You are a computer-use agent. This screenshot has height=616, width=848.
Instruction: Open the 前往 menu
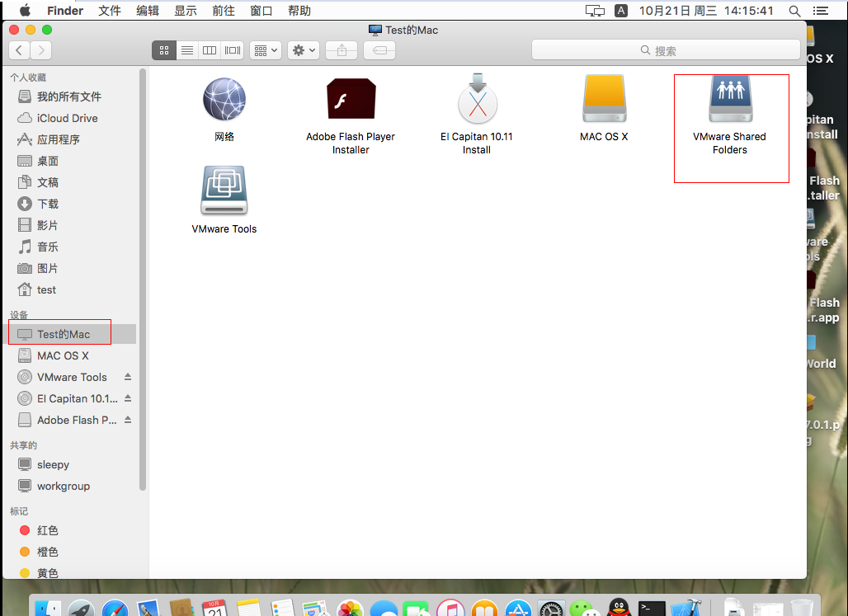pos(223,11)
